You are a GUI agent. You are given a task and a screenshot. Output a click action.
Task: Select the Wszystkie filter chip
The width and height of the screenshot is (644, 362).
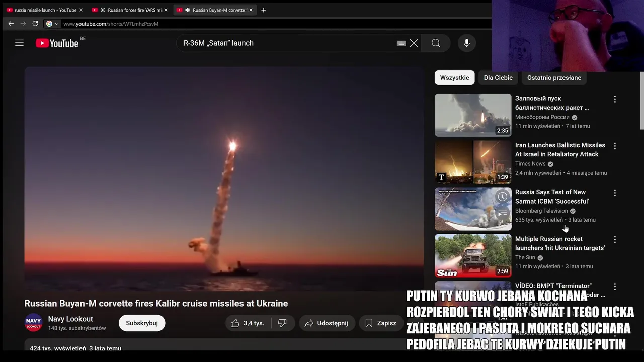[x=454, y=78]
